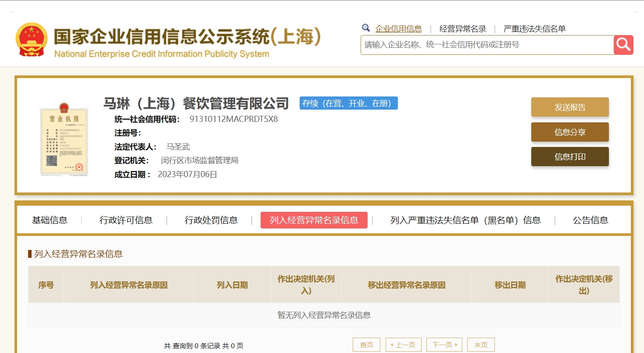Click the company name 马琳（上海）餐饮管理有限公司
The height and width of the screenshot is (353, 644).
click(x=196, y=103)
